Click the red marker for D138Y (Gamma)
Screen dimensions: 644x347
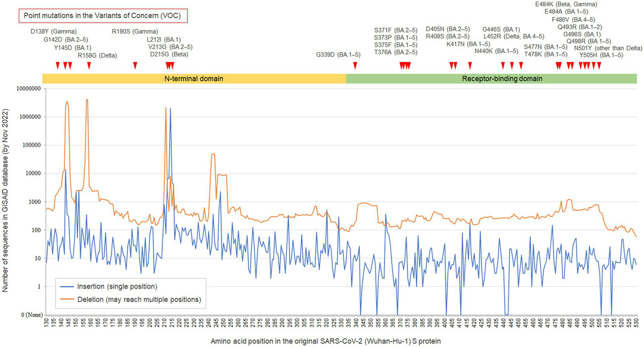tap(58, 65)
